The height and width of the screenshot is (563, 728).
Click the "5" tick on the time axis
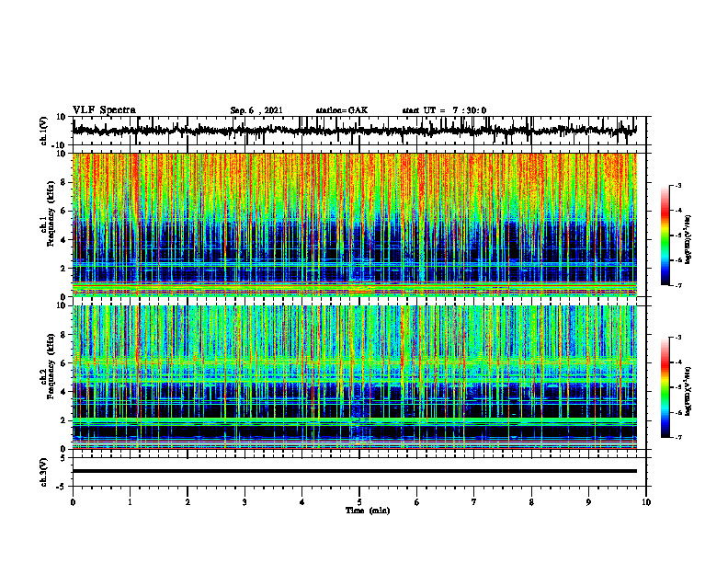tap(359, 502)
